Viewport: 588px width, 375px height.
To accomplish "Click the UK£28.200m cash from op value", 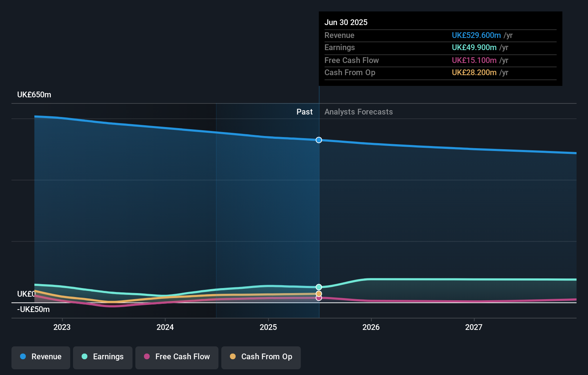I will coord(474,73).
